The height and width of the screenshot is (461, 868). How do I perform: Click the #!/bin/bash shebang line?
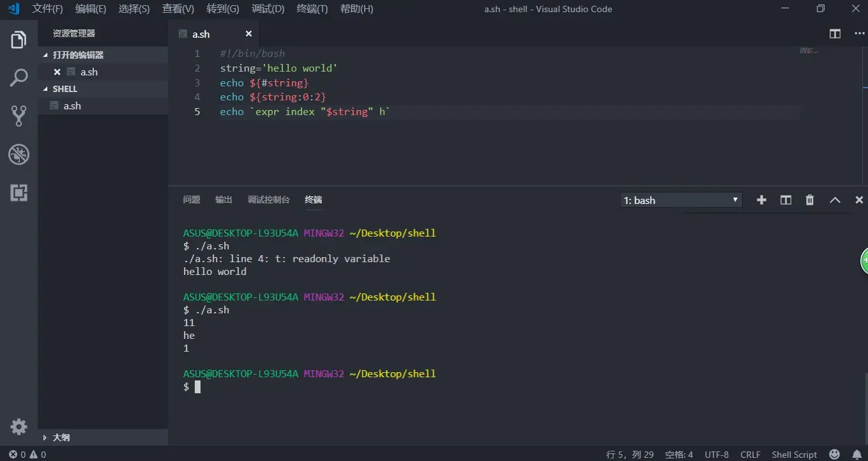(252, 54)
